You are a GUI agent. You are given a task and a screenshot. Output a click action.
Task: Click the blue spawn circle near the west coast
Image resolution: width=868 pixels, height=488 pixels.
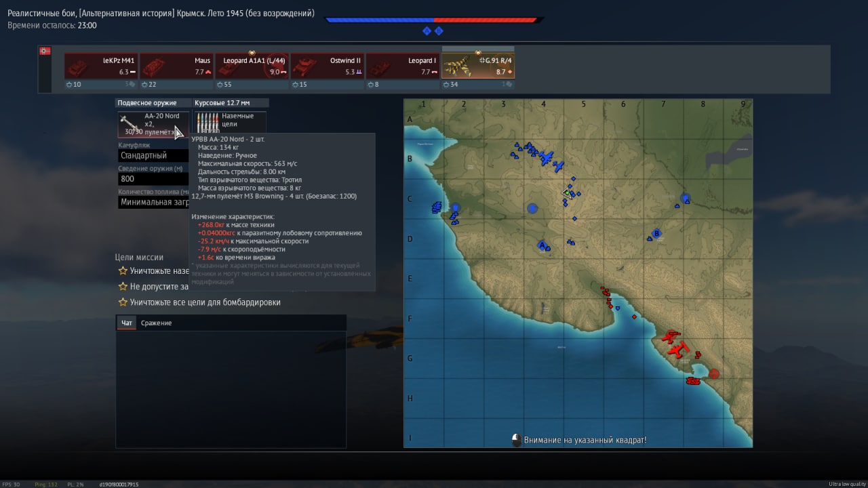pyautogui.click(x=456, y=208)
